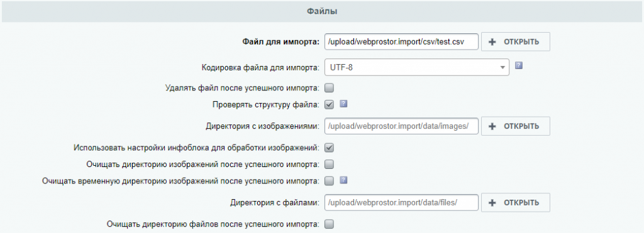644x233 pixels.
Task: Click the images directory path input field
Action: (401, 126)
